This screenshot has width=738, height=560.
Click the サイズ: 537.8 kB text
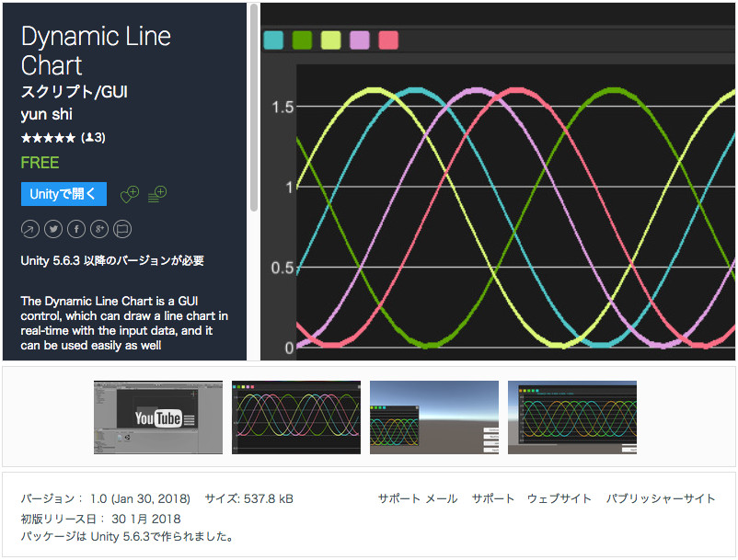[249, 498]
